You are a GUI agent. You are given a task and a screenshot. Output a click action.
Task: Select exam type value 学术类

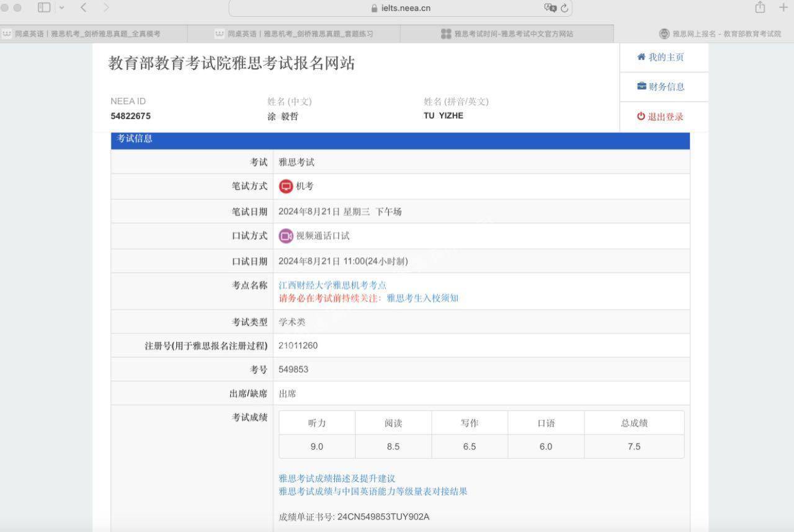tap(292, 322)
